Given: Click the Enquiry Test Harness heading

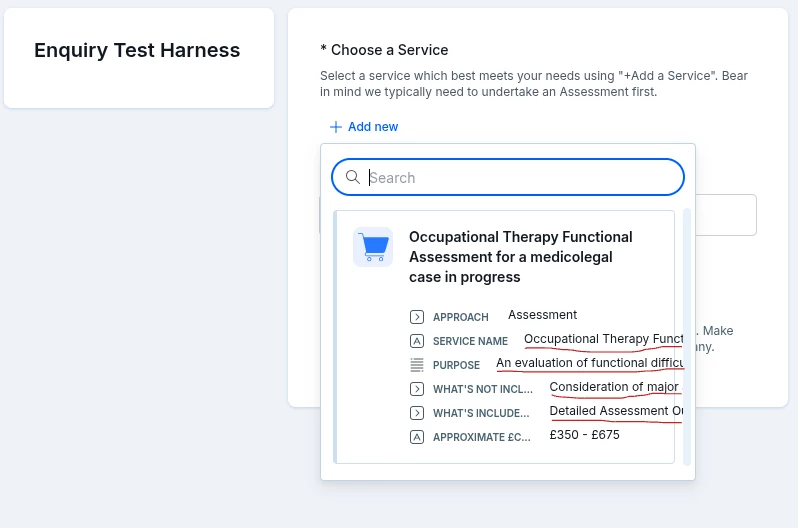Looking at the screenshot, I should click(137, 50).
